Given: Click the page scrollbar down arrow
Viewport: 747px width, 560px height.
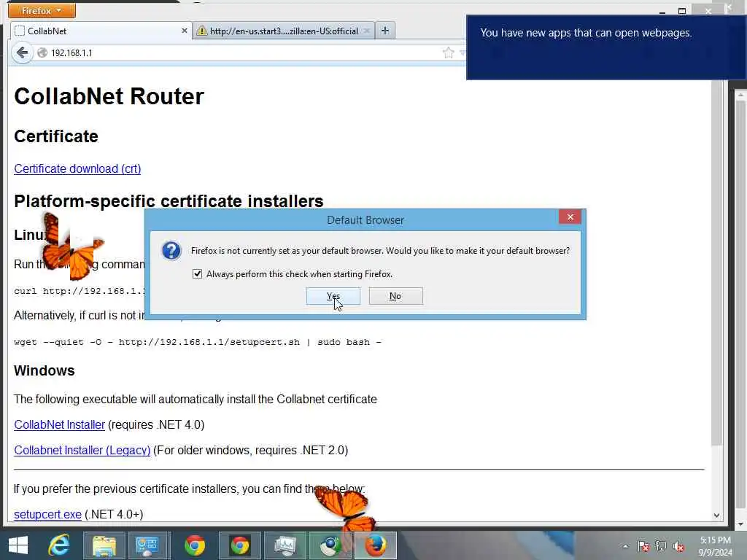Looking at the screenshot, I should 716,516.
